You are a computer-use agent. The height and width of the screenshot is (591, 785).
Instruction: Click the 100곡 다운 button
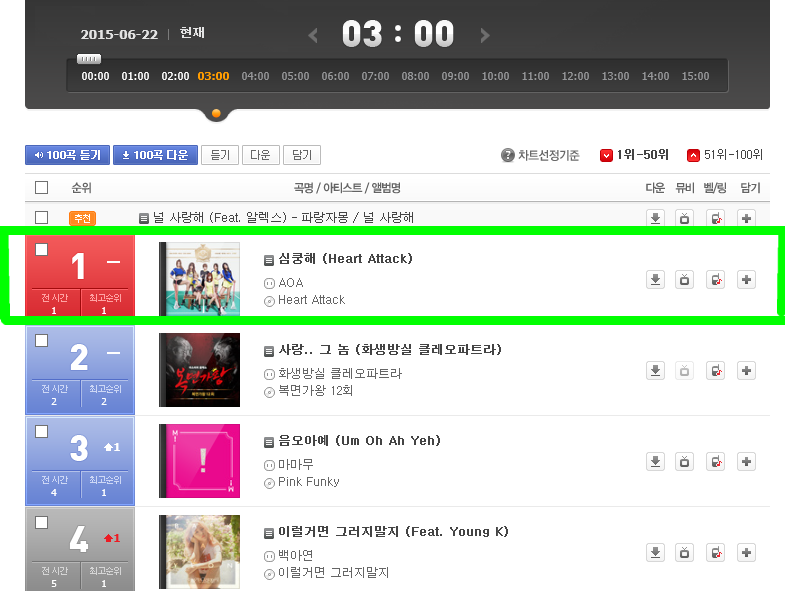tap(156, 155)
